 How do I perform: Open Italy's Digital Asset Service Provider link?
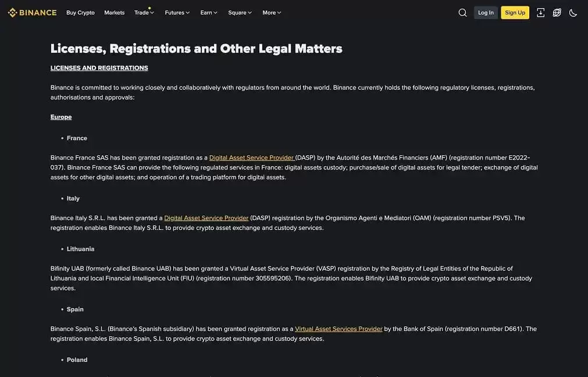(x=206, y=218)
